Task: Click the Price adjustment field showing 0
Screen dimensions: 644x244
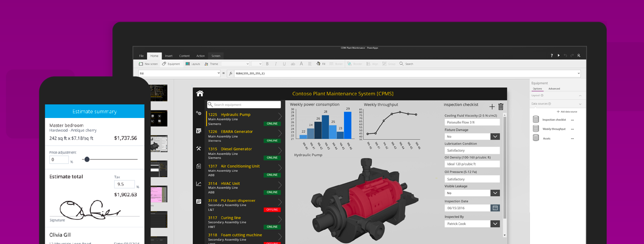Action: click(59, 160)
